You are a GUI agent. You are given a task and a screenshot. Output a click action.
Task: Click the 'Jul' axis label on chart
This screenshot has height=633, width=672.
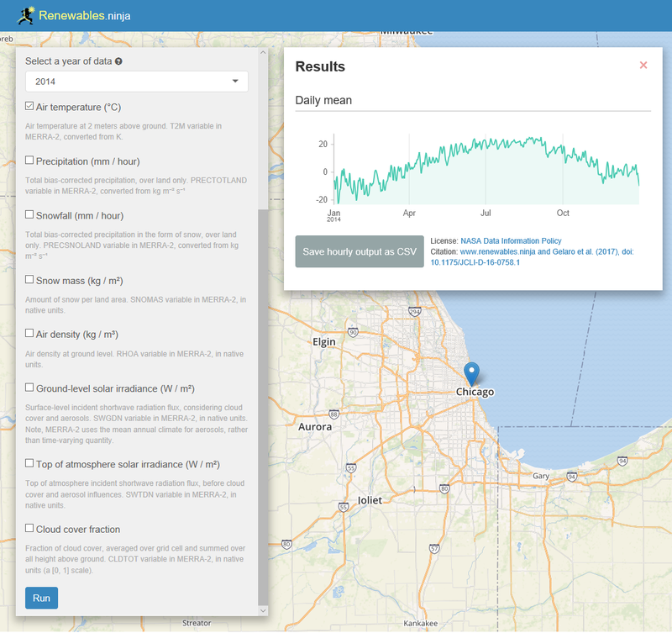click(486, 213)
